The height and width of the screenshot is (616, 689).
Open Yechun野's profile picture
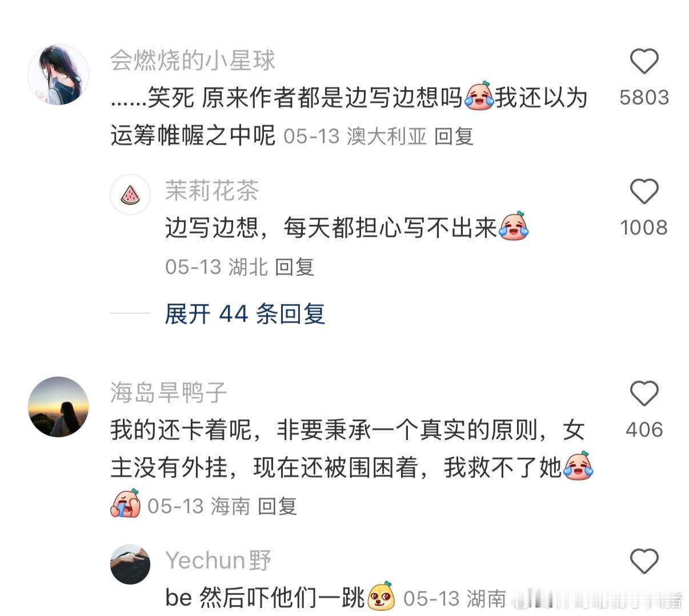coord(130,564)
